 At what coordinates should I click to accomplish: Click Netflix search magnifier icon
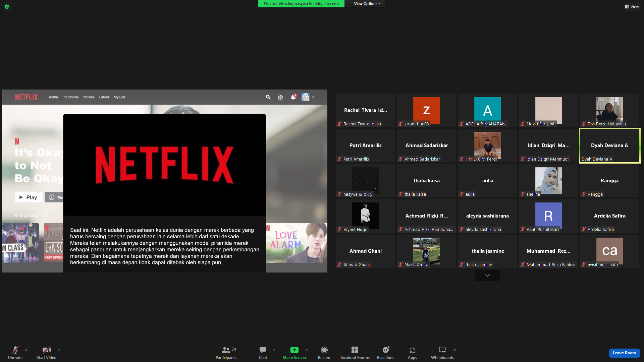click(x=268, y=97)
